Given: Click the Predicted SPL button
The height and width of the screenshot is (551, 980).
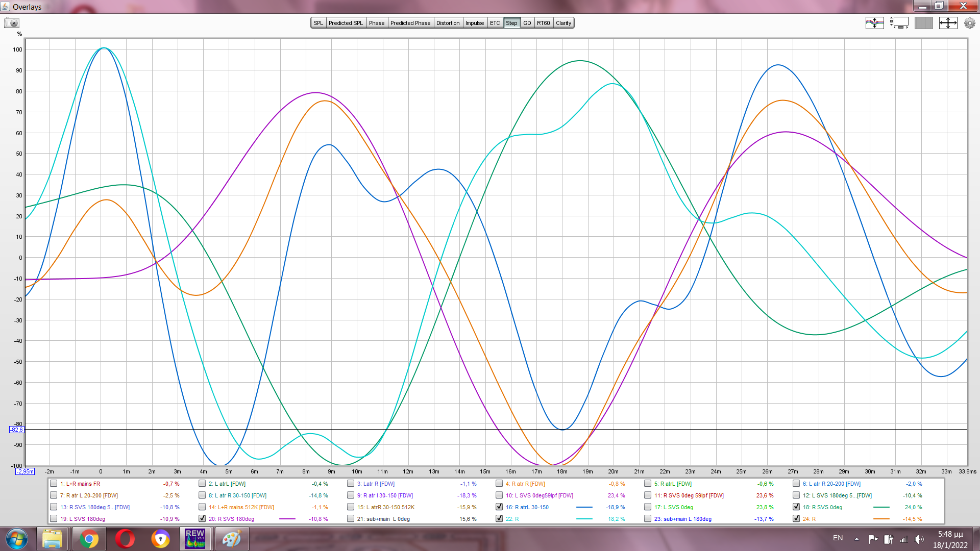Looking at the screenshot, I should [x=346, y=23].
